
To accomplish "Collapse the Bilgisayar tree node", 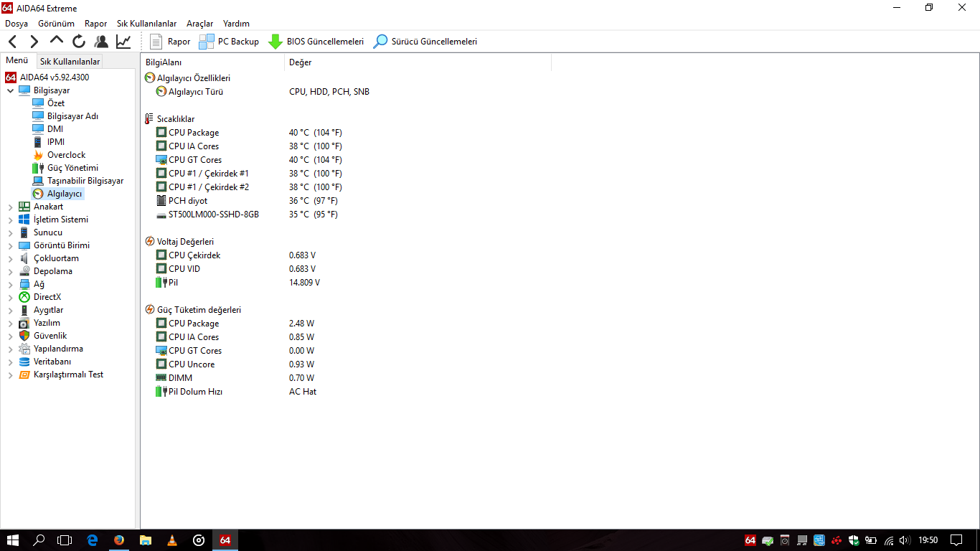I will (x=10, y=90).
